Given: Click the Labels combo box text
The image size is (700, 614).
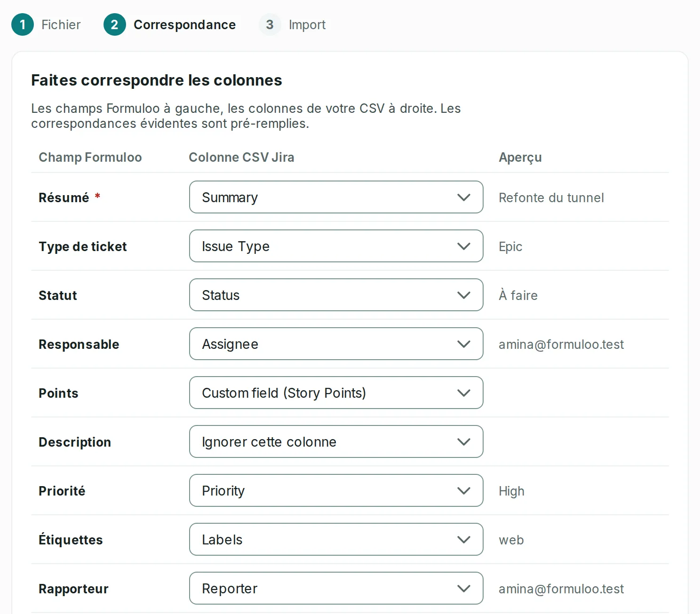Looking at the screenshot, I should [x=222, y=540].
